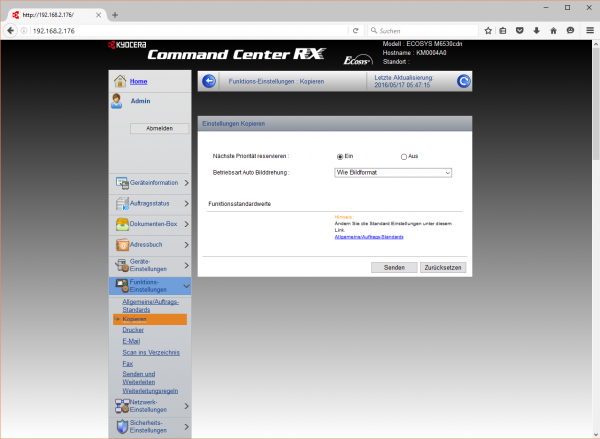Select the 'Ein' radio button
Viewport: 600px width, 439px height.
tap(341, 157)
